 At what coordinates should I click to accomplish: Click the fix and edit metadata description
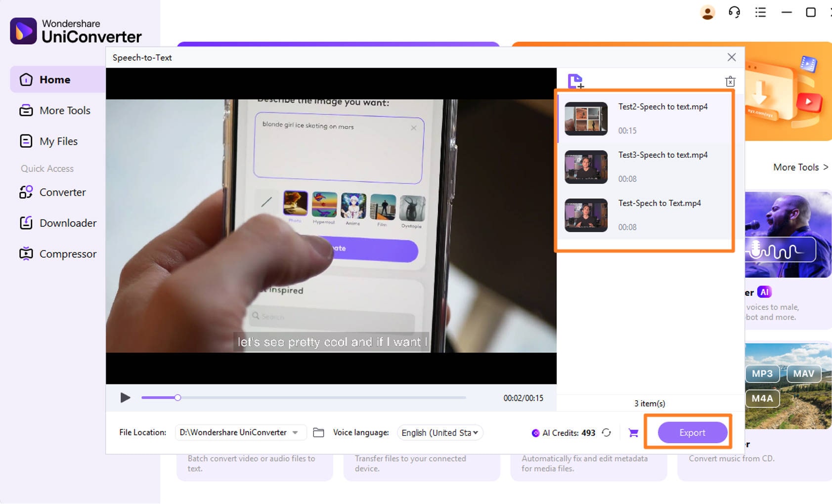(584, 463)
